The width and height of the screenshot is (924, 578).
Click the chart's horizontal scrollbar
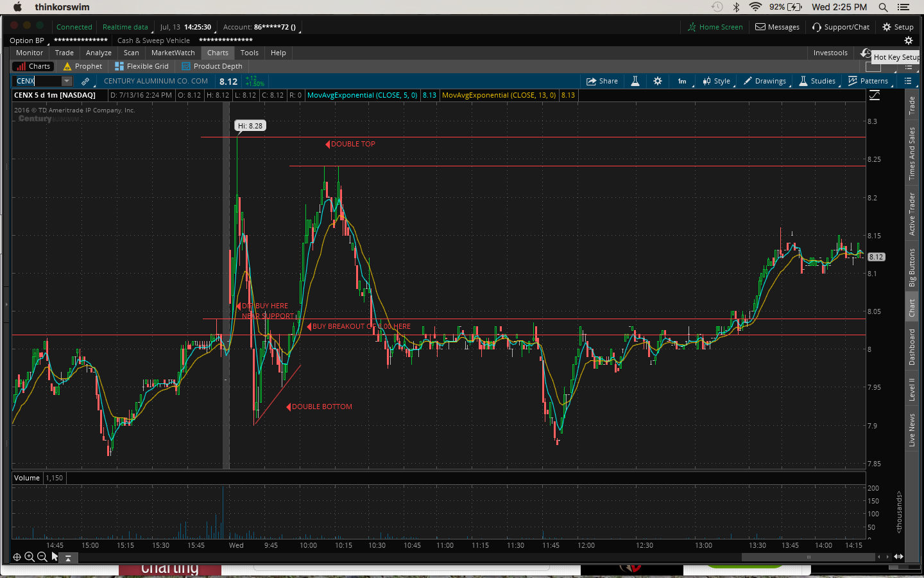point(809,557)
